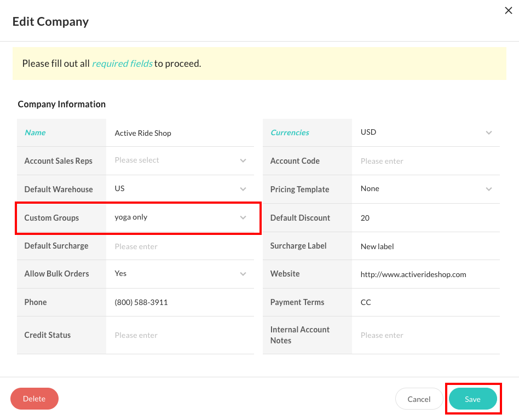Click the Credit Status input field
The image size is (519, 420).
coord(180,335)
